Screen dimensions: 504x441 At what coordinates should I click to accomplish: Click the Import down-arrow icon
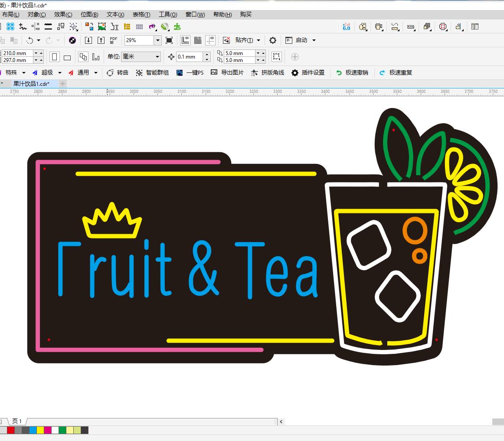pos(88,40)
